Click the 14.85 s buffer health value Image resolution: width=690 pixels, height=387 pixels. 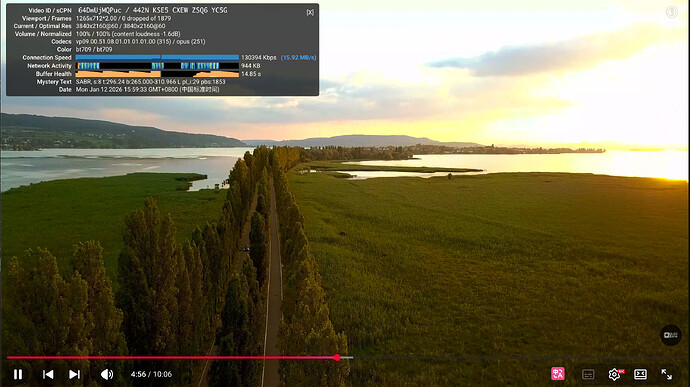[x=251, y=74]
